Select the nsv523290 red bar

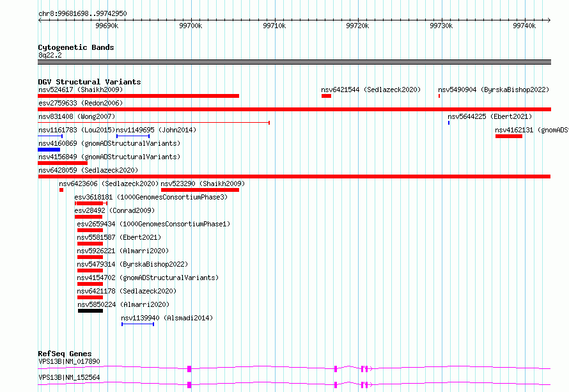tap(200, 190)
